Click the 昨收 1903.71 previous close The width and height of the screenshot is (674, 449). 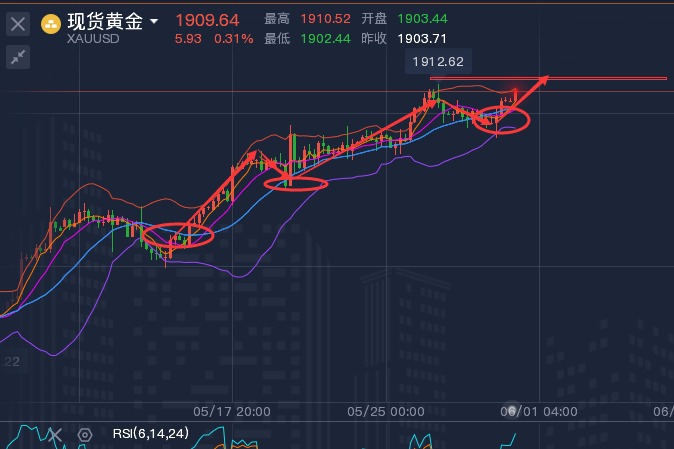pyautogui.click(x=422, y=39)
